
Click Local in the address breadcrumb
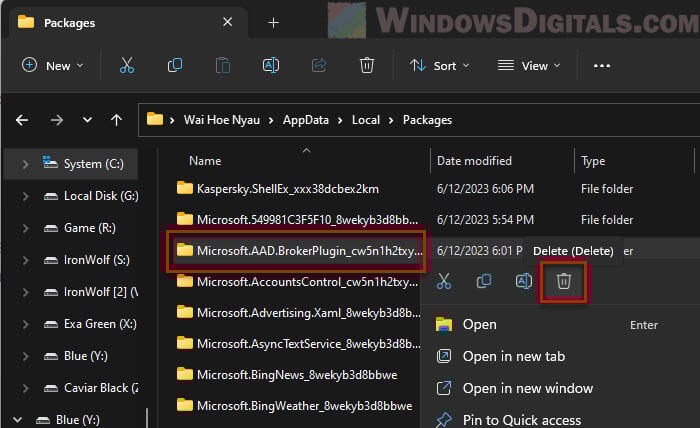pos(366,120)
